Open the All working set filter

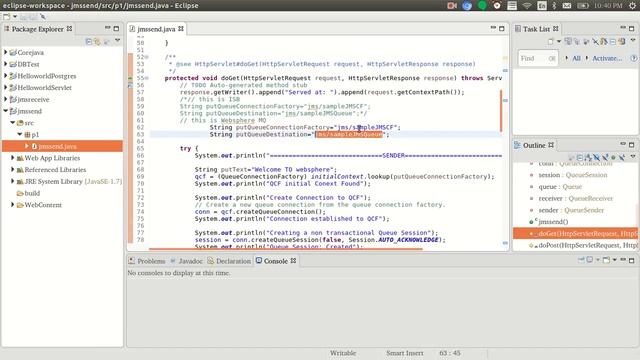[x=576, y=58]
